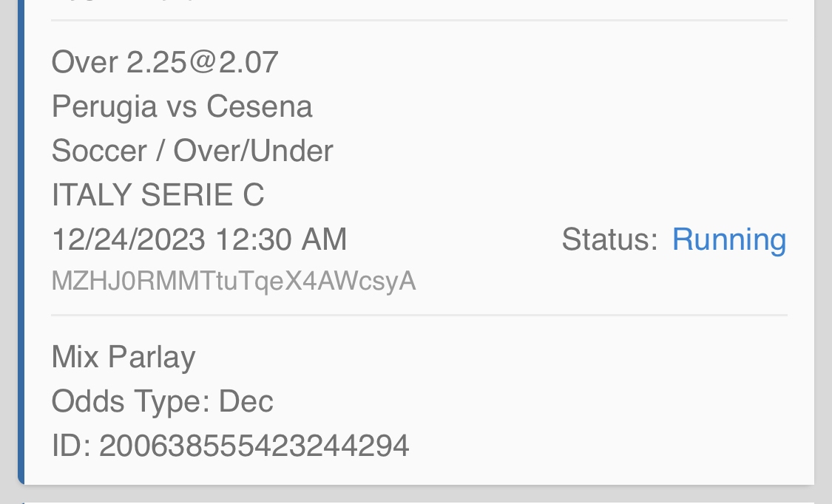Click the Mix Parlay bet type
This screenshot has width=832, height=504.
click(x=124, y=358)
